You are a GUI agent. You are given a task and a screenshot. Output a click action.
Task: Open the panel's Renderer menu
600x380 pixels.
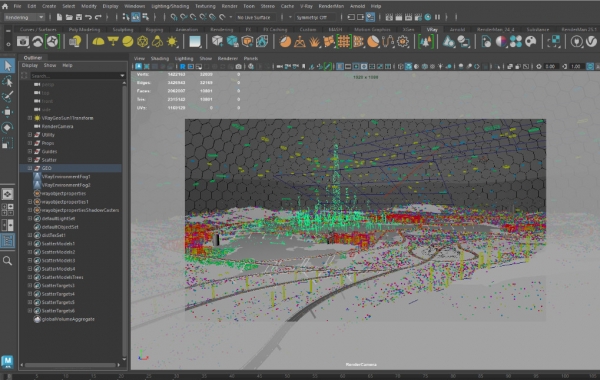click(228, 59)
